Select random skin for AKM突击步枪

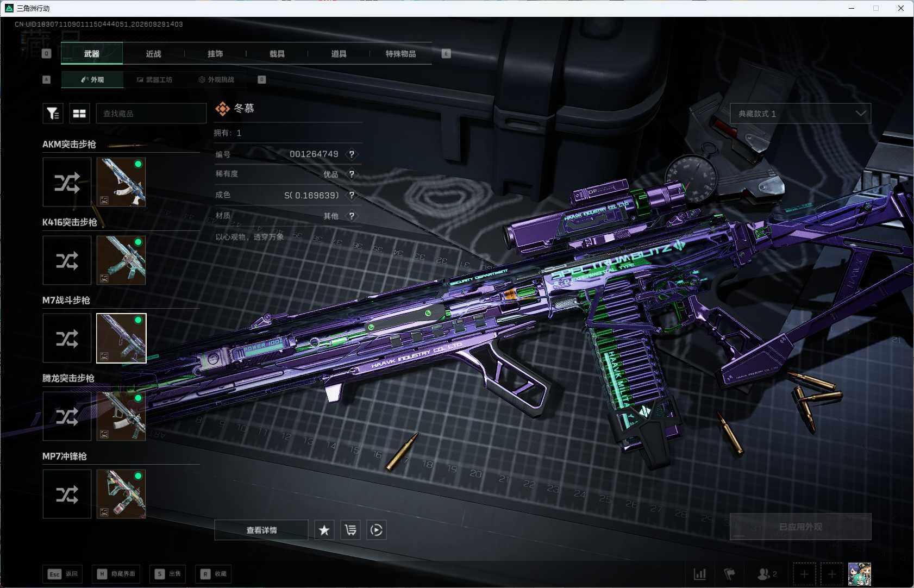67,182
